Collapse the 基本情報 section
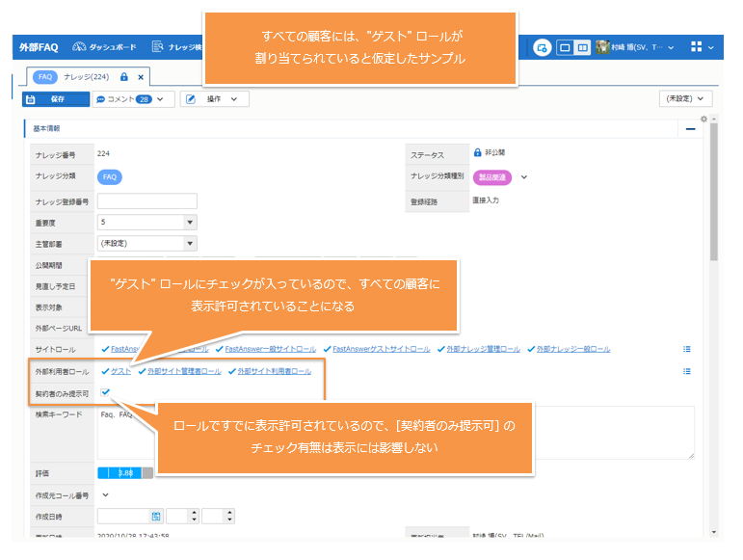 pyautogui.click(x=690, y=128)
